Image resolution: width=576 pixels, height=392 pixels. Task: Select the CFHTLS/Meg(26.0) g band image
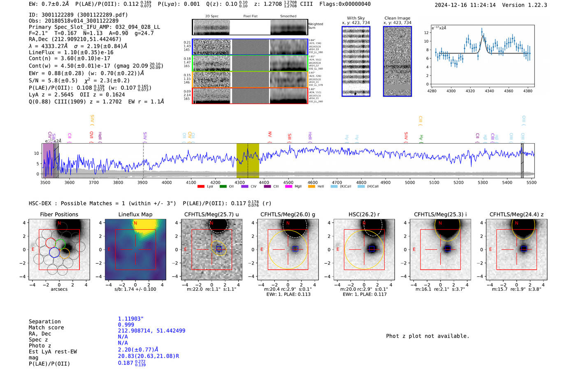[288, 250]
